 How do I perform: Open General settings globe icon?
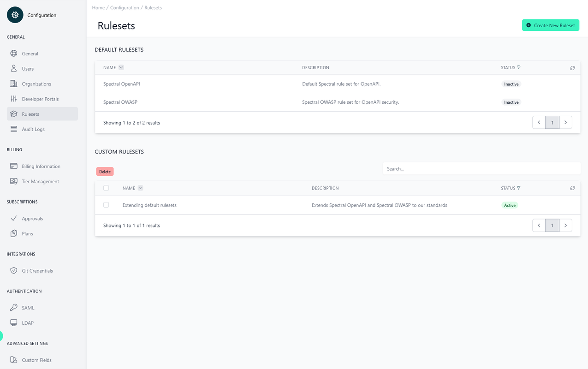(x=14, y=54)
